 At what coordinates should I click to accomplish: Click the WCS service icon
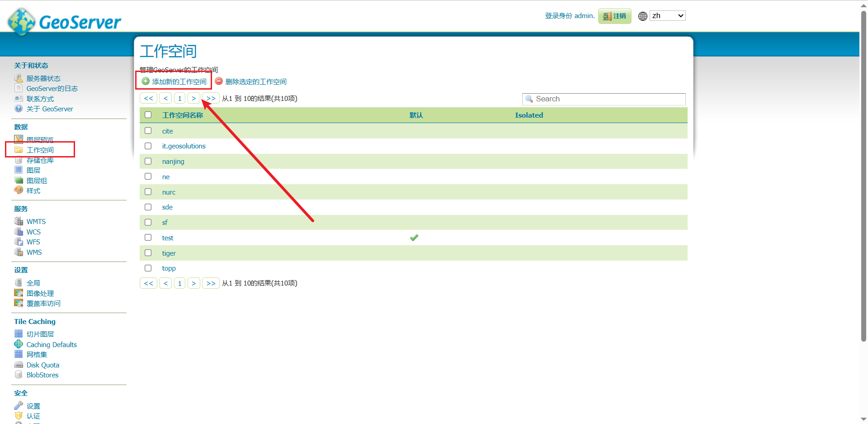click(x=19, y=232)
